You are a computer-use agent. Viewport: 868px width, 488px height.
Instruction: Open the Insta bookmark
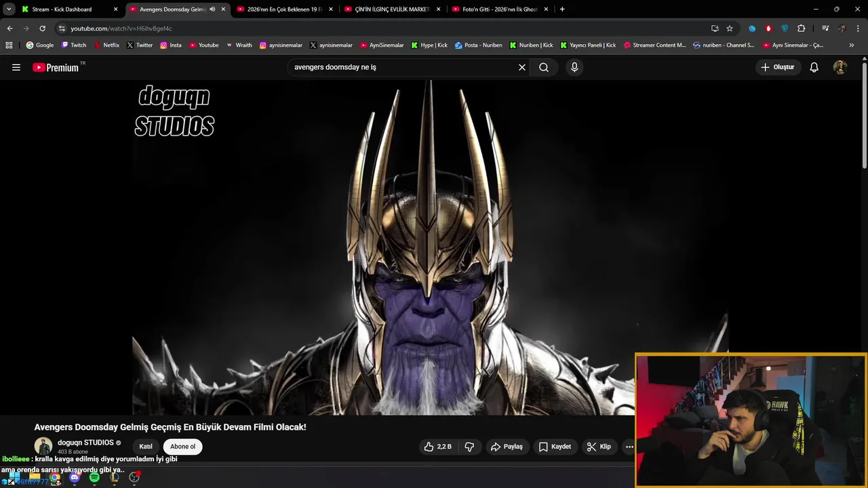[x=171, y=45]
